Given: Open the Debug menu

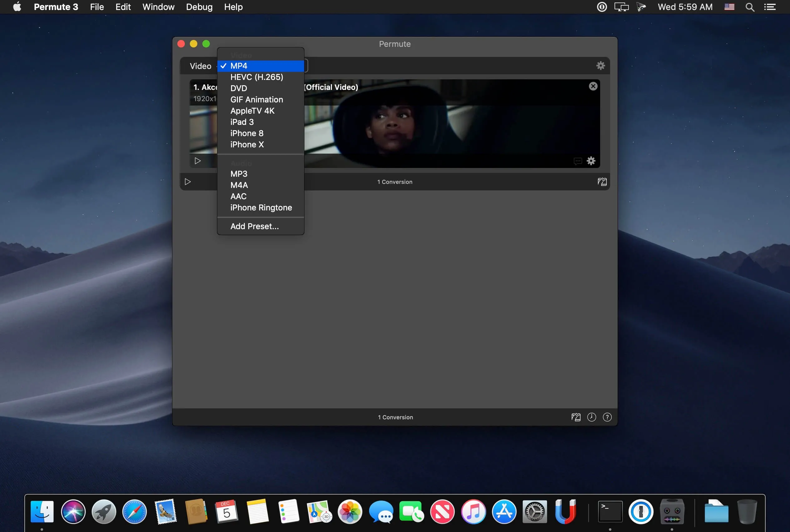Looking at the screenshot, I should [199, 7].
